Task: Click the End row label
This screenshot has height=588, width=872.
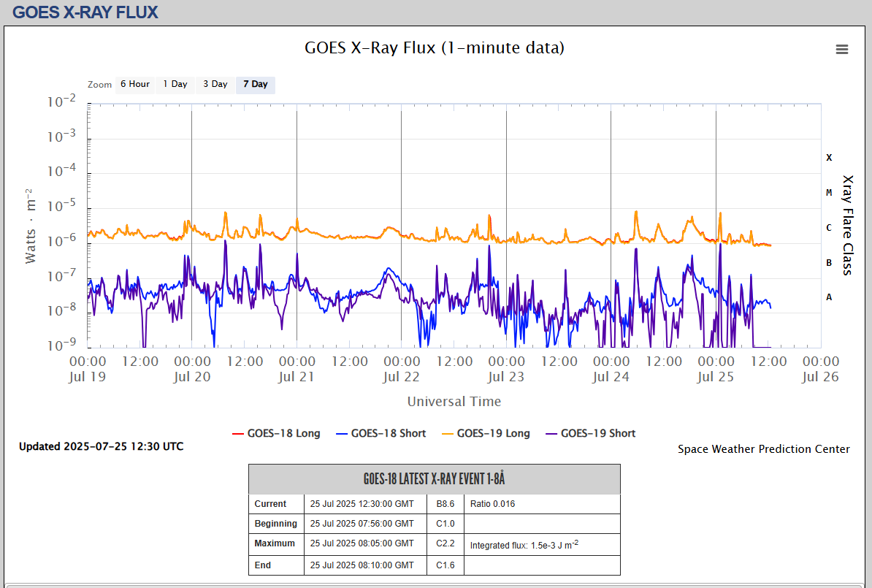Action: (x=262, y=565)
